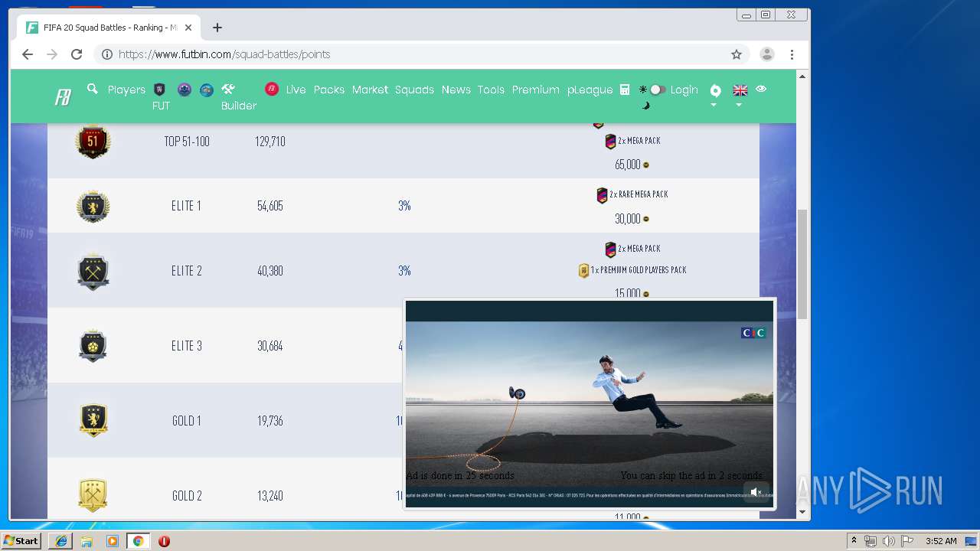Click the Premium Gold Players Pack icon
Screen dimensions: 980x551
[x=583, y=271]
